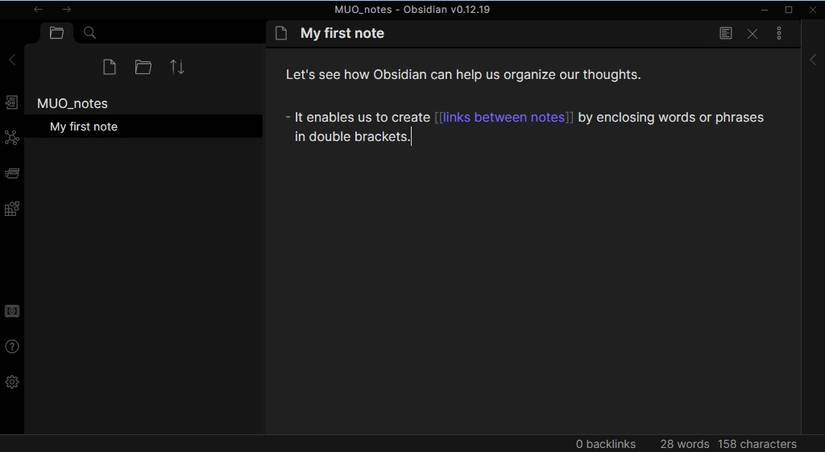Screen dimensions: 825x452
Task: Open "My first note" in file list
Action: tap(143, 126)
